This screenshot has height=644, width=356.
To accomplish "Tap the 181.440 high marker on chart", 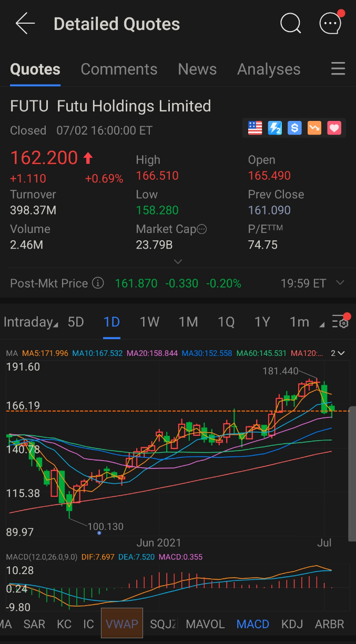I will tap(280, 371).
